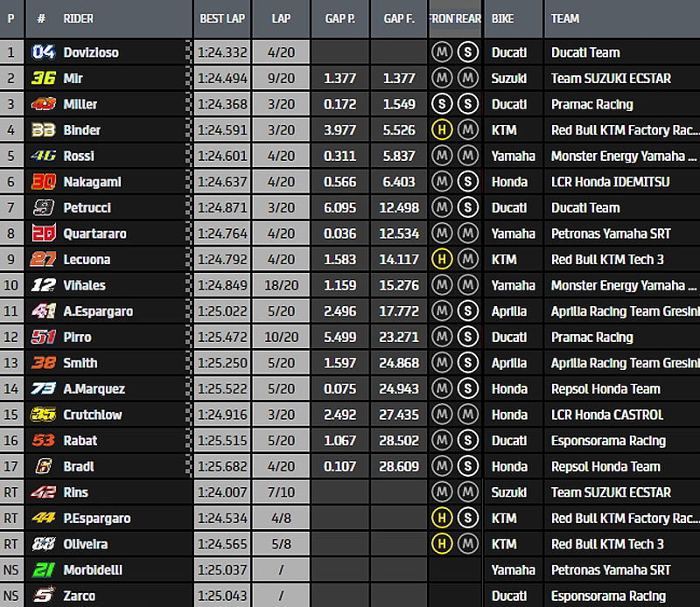Click Morbidelli's green 21 number badge
Image resolution: width=700 pixels, height=607 pixels.
pos(43,570)
